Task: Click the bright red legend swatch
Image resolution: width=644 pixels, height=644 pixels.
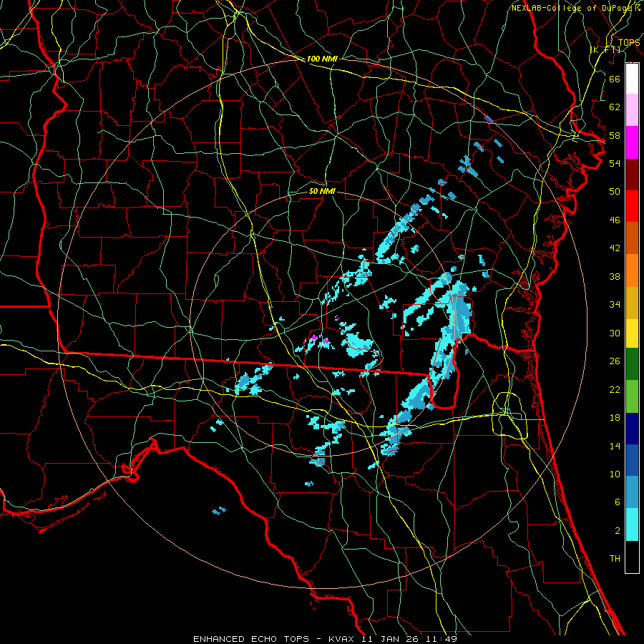Action: pos(632,206)
